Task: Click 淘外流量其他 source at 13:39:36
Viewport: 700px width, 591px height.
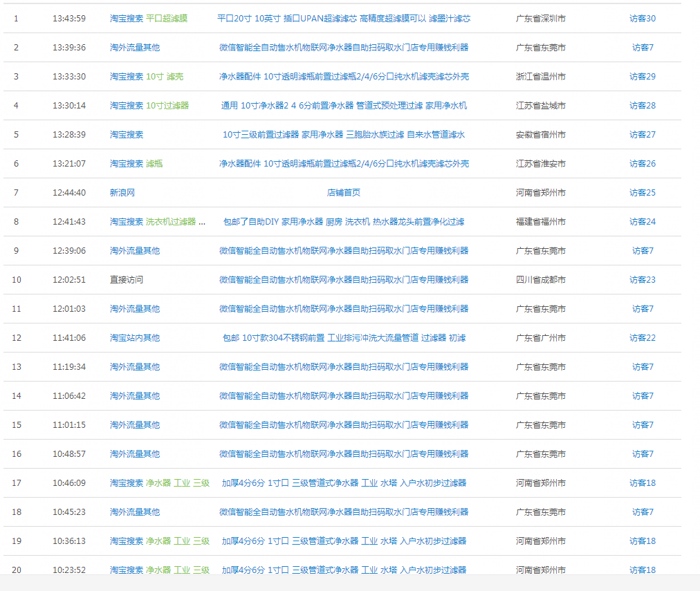Action: [x=135, y=47]
